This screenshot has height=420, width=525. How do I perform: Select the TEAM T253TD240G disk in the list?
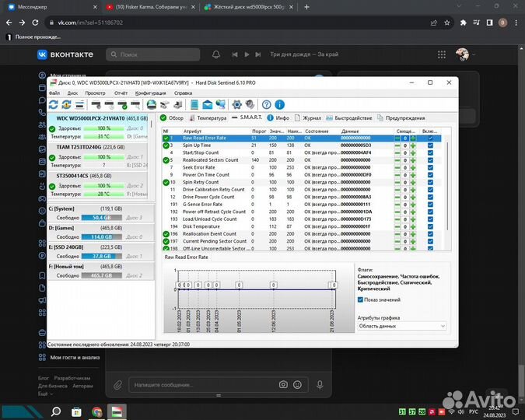(x=97, y=156)
